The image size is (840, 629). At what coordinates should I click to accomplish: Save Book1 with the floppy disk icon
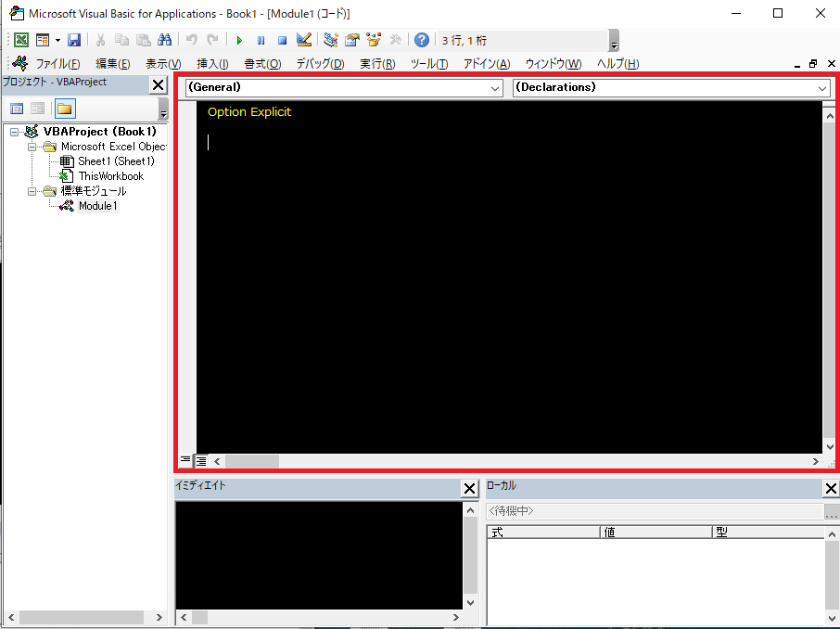[74, 40]
